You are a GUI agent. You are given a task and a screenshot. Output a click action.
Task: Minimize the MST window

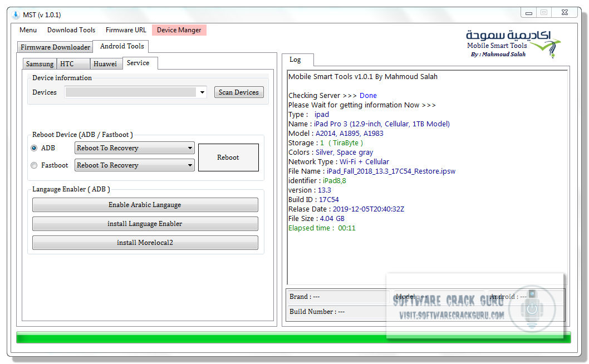pos(528,13)
